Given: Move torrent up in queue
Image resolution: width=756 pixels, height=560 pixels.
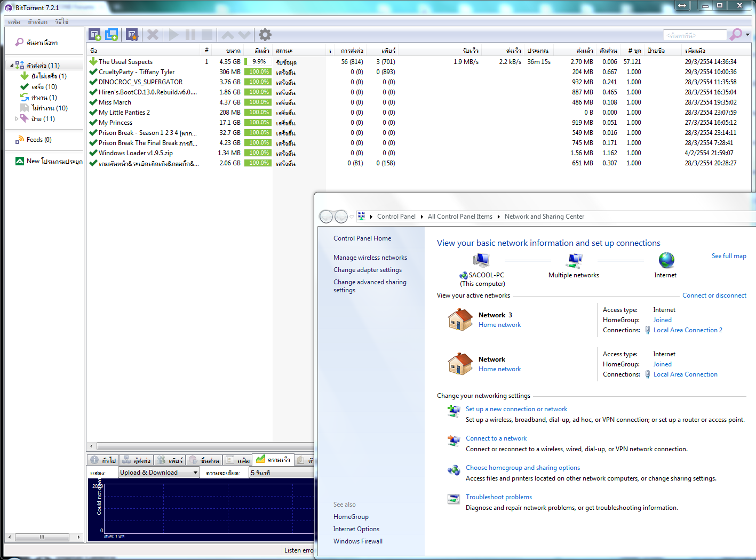Looking at the screenshot, I should tap(228, 35).
